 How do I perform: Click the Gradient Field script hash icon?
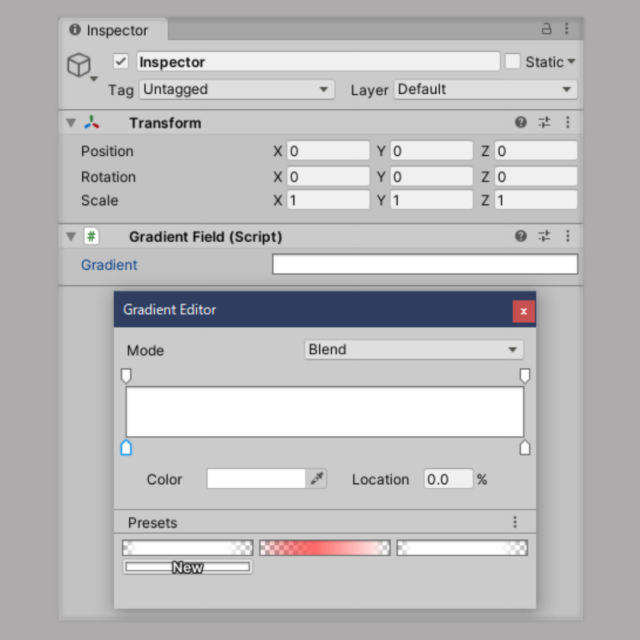91,236
